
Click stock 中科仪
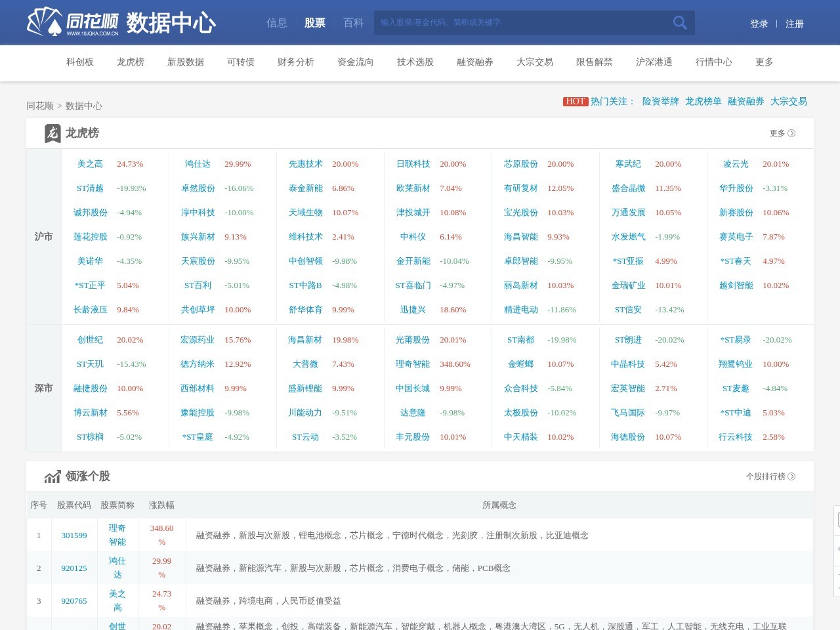(413, 237)
